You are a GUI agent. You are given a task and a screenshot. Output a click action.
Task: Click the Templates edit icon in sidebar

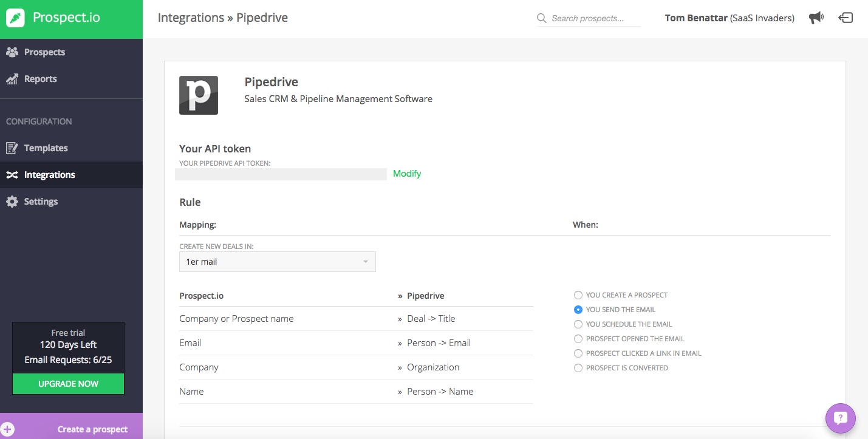tap(12, 148)
